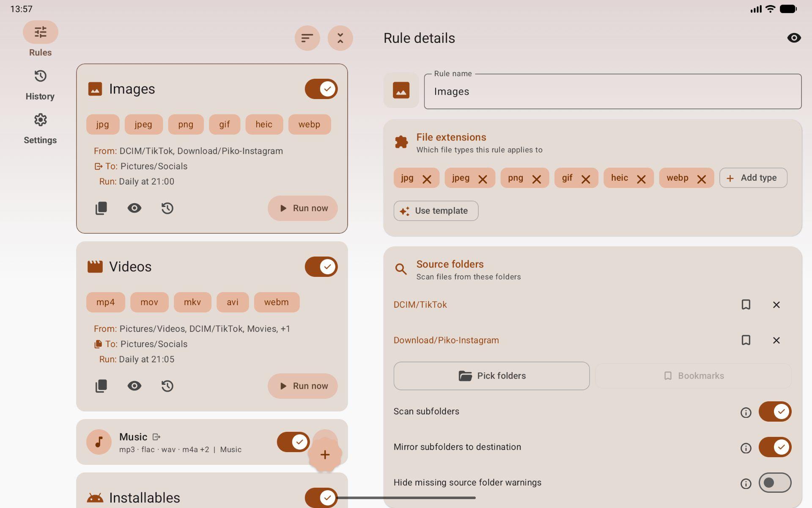Show info for Mirror subfolders to destination
The width and height of the screenshot is (812, 508).
pyautogui.click(x=746, y=448)
